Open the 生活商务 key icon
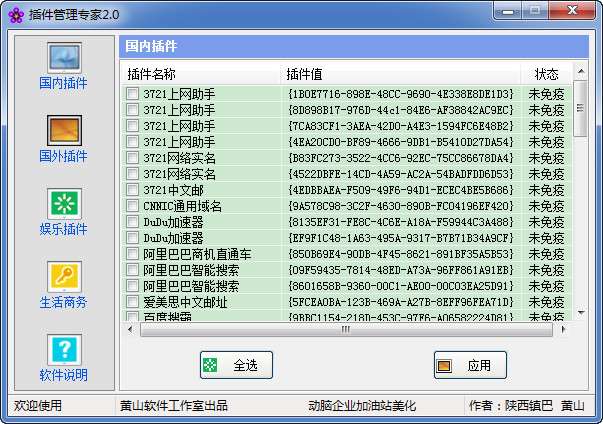This screenshot has width=603, height=424. (x=64, y=277)
